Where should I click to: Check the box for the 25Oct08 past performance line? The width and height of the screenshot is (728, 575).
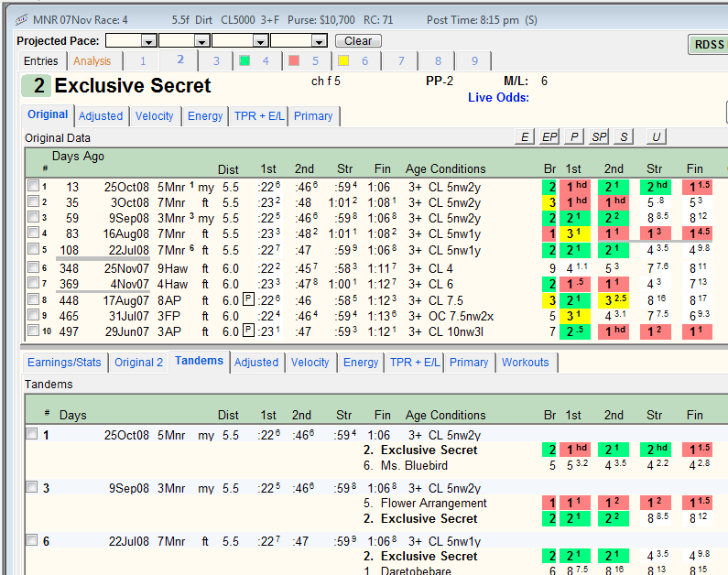coord(33,186)
